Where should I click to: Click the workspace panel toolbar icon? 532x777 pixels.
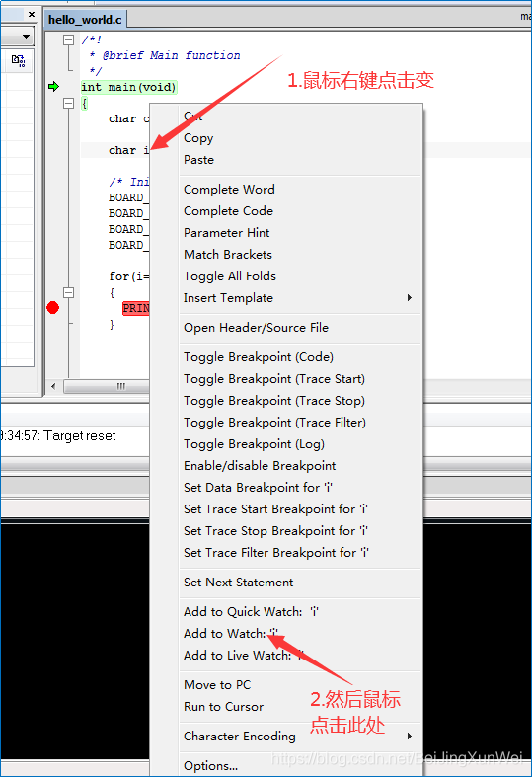click(x=19, y=61)
